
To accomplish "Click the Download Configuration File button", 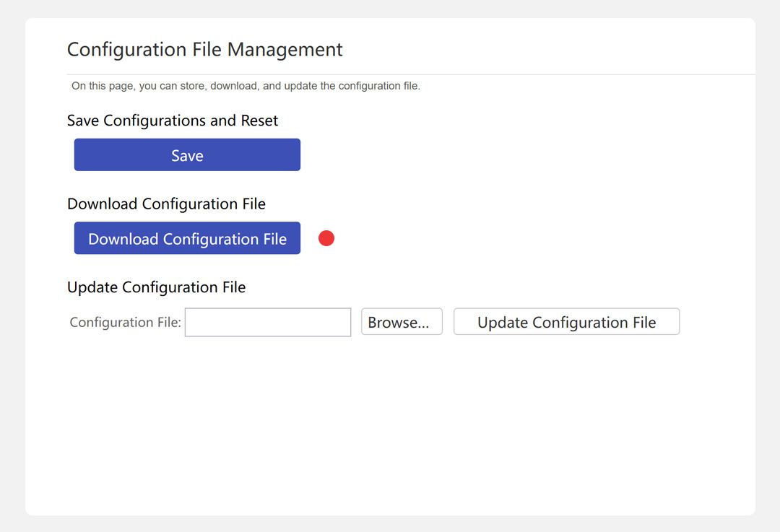I will [187, 238].
